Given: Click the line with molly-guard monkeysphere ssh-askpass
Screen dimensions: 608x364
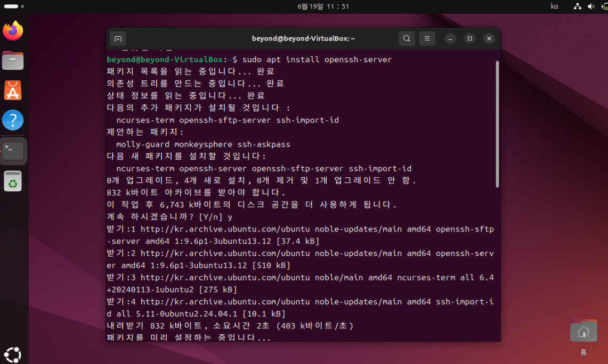Looking at the screenshot, I should (203, 144).
